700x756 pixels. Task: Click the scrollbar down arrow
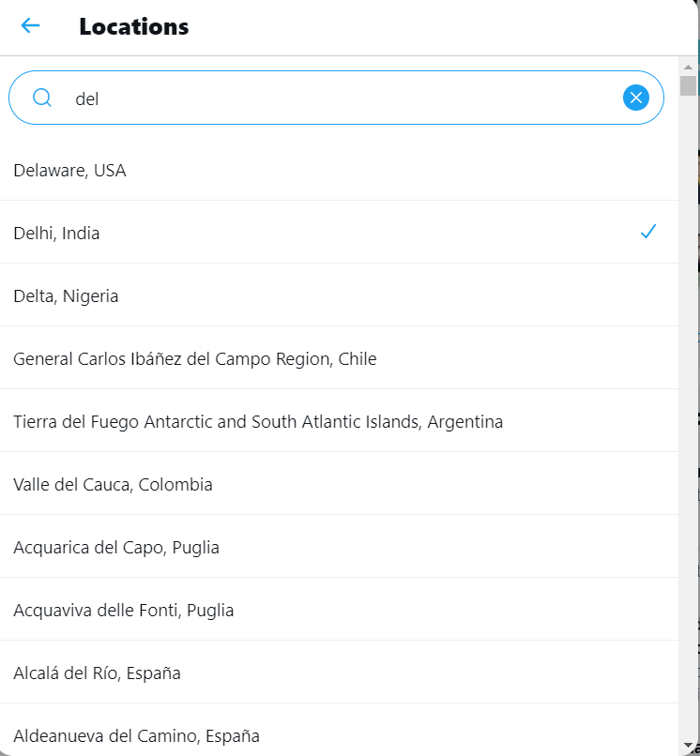pos(688,747)
